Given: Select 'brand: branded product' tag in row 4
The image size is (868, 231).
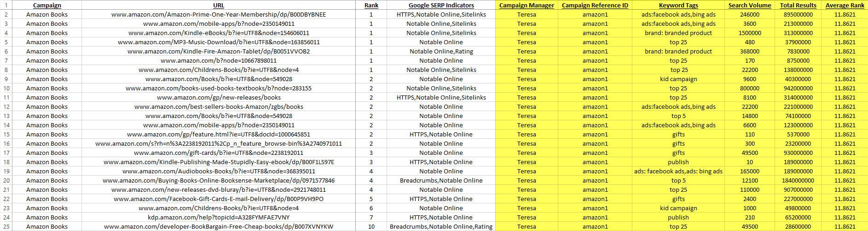Looking at the screenshot, I should (x=678, y=33).
